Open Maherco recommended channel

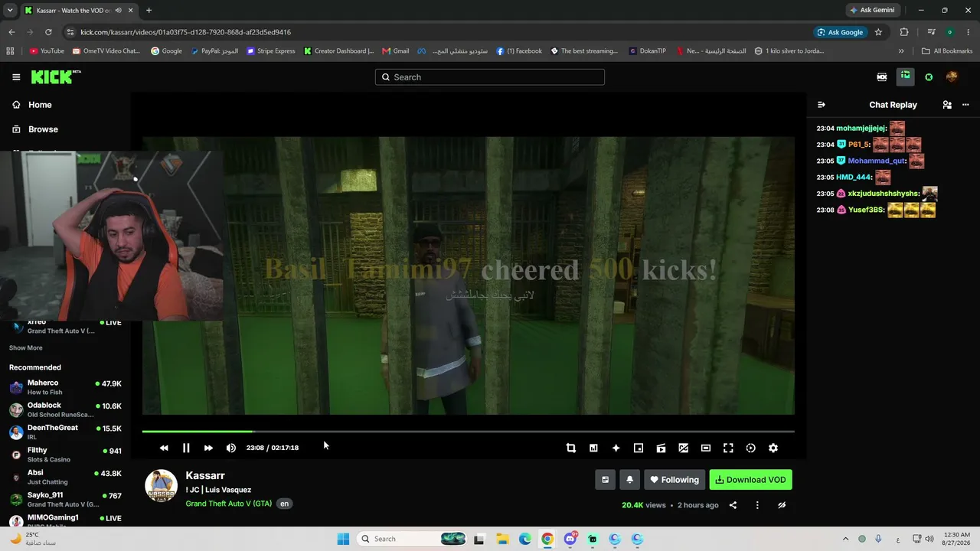pyautogui.click(x=65, y=387)
